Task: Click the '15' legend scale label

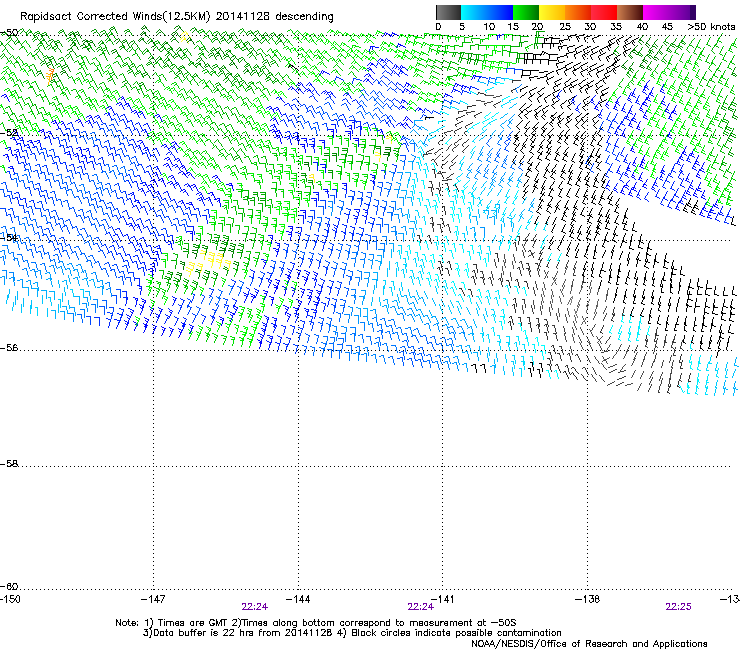Action: coord(513,27)
